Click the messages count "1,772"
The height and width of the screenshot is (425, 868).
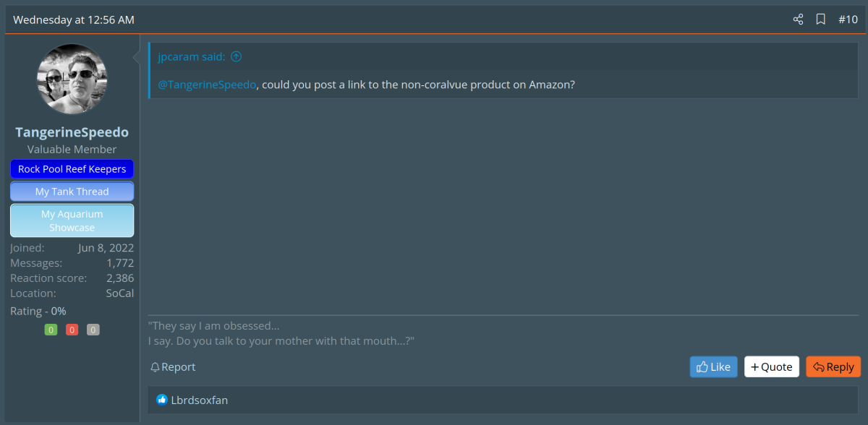[120, 263]
